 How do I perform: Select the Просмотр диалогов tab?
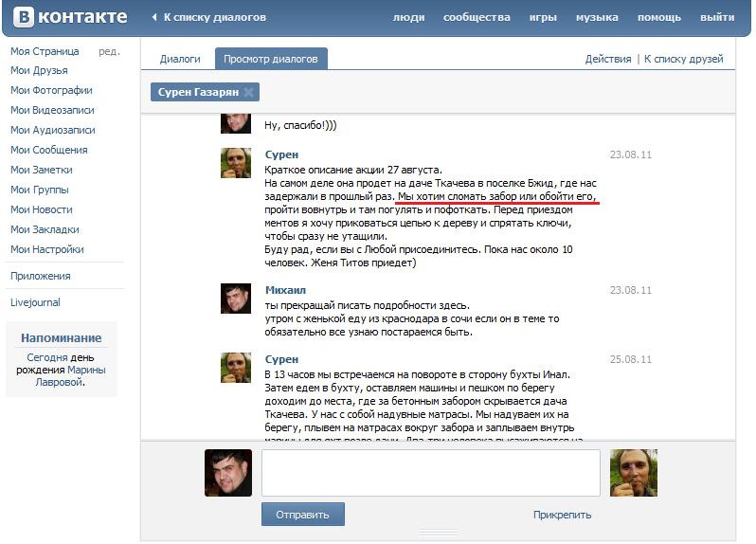pos(271,59)
